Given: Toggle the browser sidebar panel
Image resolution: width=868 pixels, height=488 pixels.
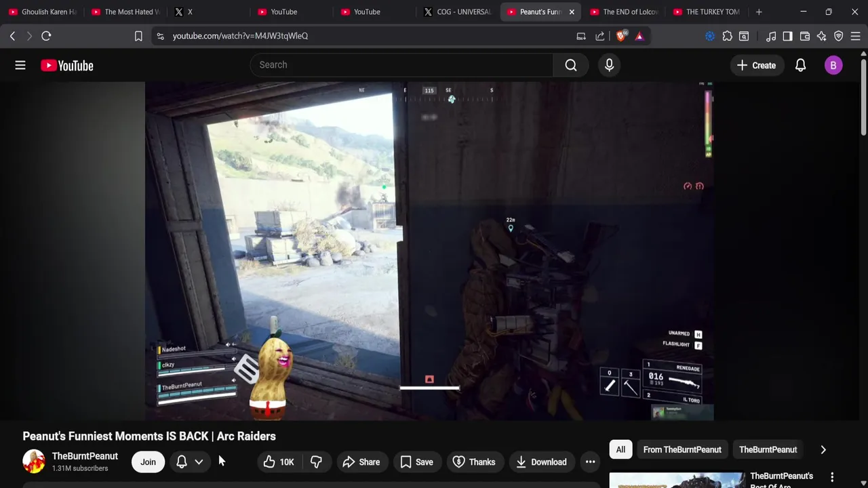Looking at the screenshot, I should tap(787, 36).
